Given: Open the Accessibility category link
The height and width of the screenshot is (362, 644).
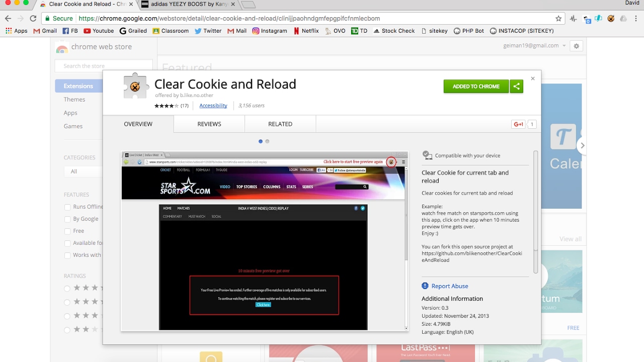Looking at the screenshot, I should pos(213,106).
